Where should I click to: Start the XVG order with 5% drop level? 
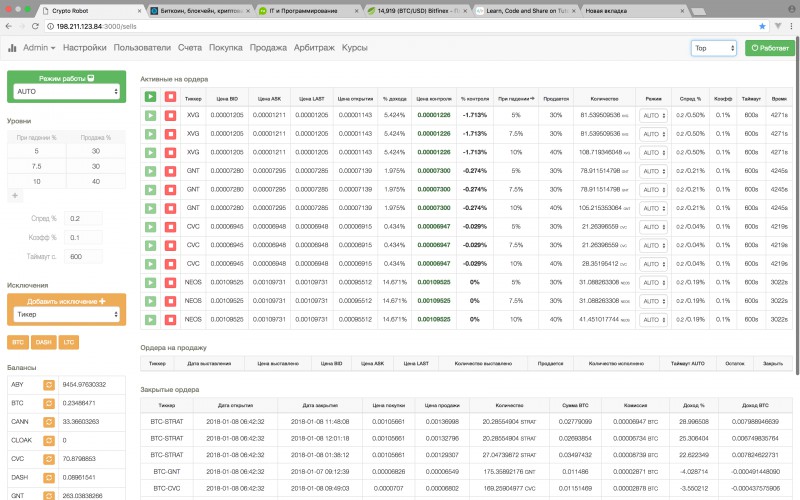pos(150,115)
